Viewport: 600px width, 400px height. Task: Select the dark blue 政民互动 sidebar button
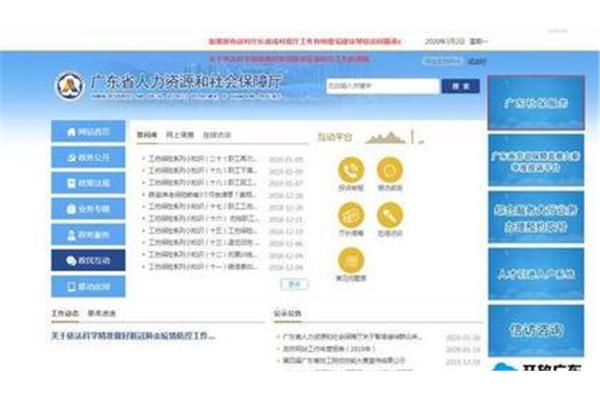pyautogui.click(x=88, y=260)
